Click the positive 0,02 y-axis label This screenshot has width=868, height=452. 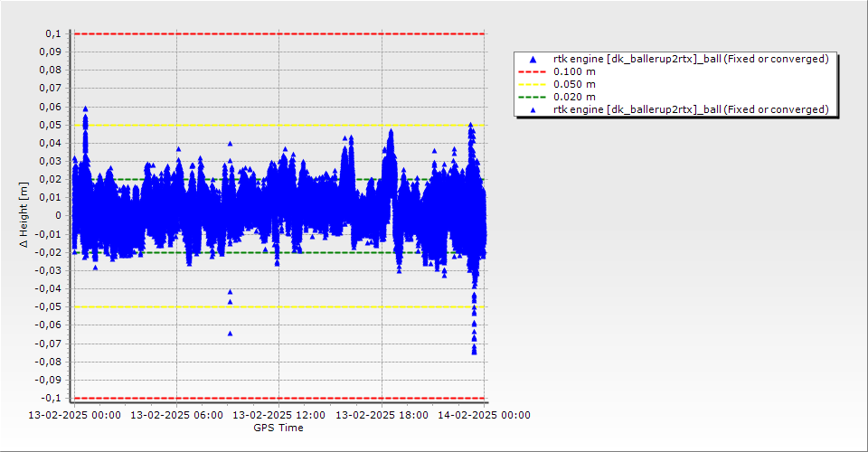(x=51, y=179)
